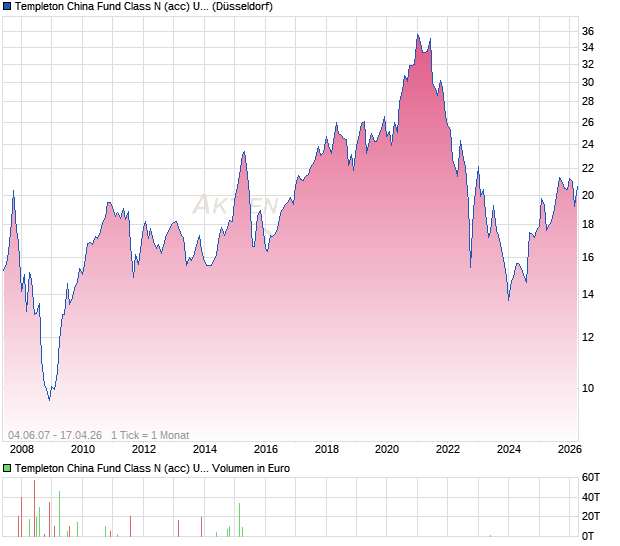Click the 2016 year label on x-axis
620x546 pixels.
click(266, 449)
